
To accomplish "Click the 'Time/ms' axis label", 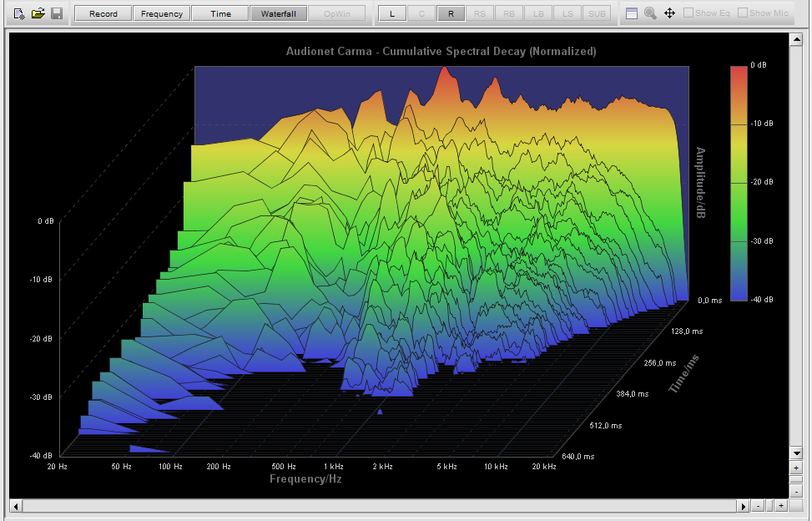I will click(683, 373).
